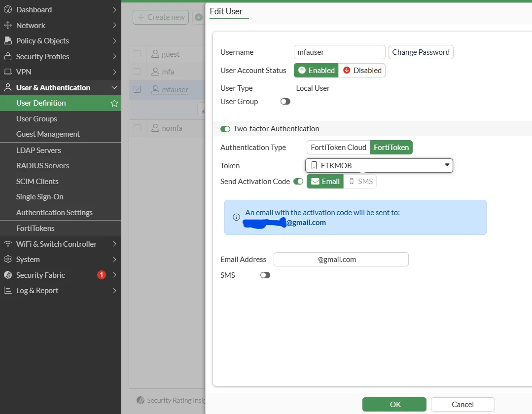Click the phone icon in the Token field
The width and height of the screenshot is (532, 414).
tap(314, 165)
